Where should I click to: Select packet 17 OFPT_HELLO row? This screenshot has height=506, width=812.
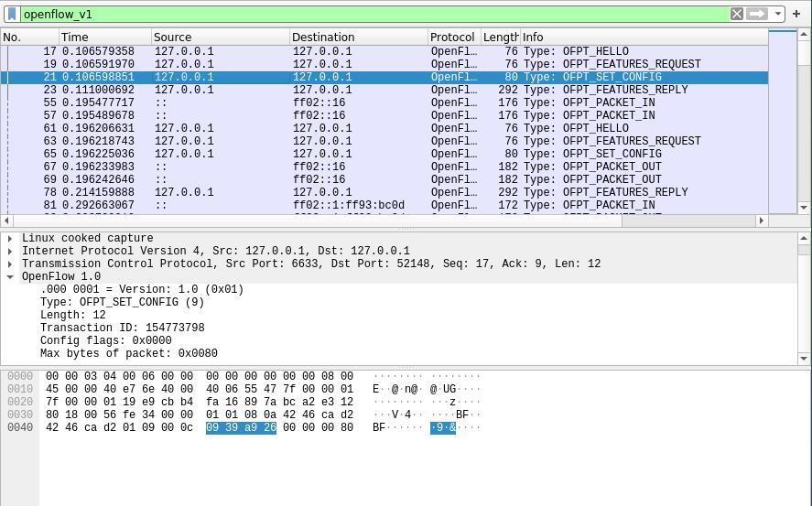click(384, 51)
